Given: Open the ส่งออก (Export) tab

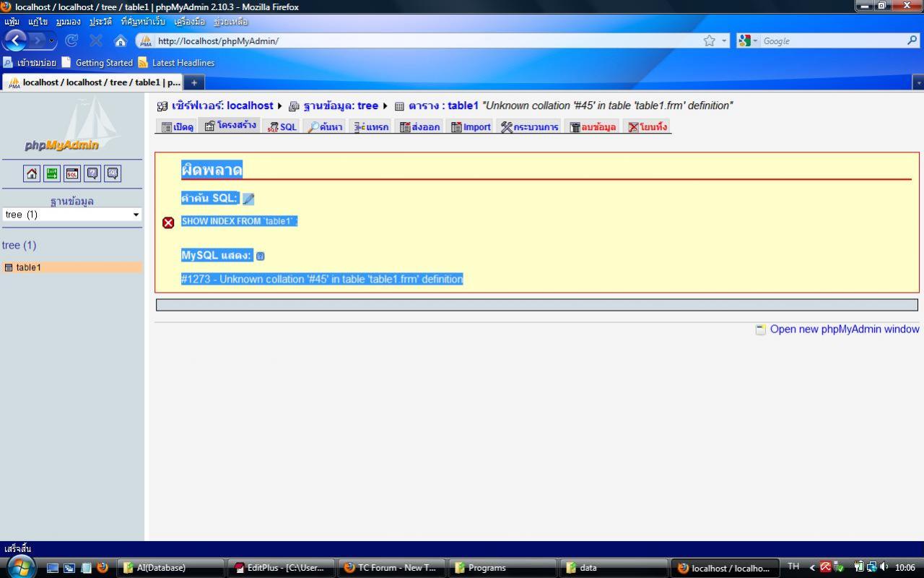Looking at the screenshot, I should pos(420,127).
